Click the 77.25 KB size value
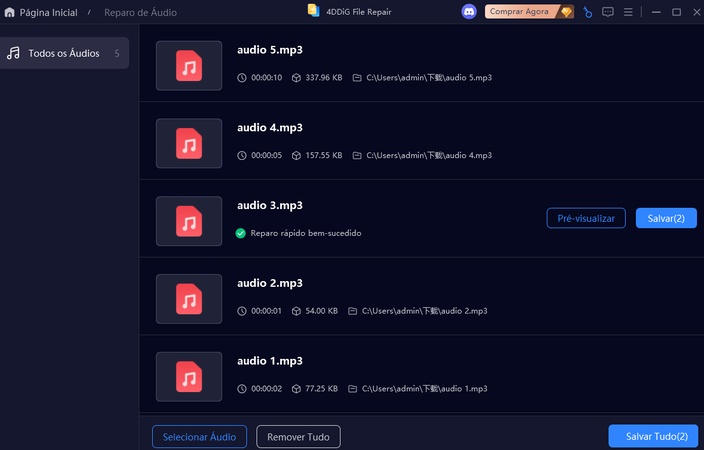The height and width of the screenshot is (450, 704). click(x=321, y=388)
